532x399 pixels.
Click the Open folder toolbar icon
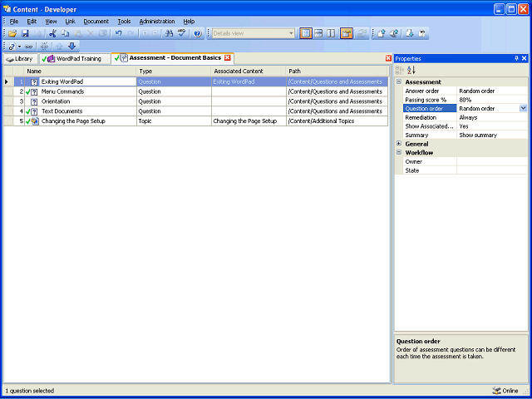pyautogui.click(x=12, y=33)
